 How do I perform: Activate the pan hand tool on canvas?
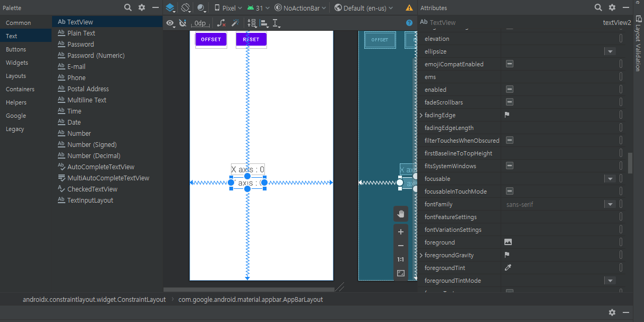click(x=401, y=214)
